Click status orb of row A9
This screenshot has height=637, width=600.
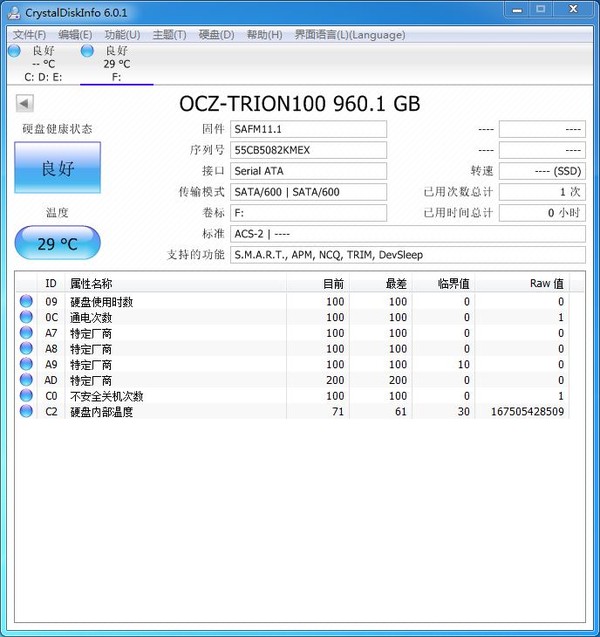pyautogui.click(x=26, y=364)
